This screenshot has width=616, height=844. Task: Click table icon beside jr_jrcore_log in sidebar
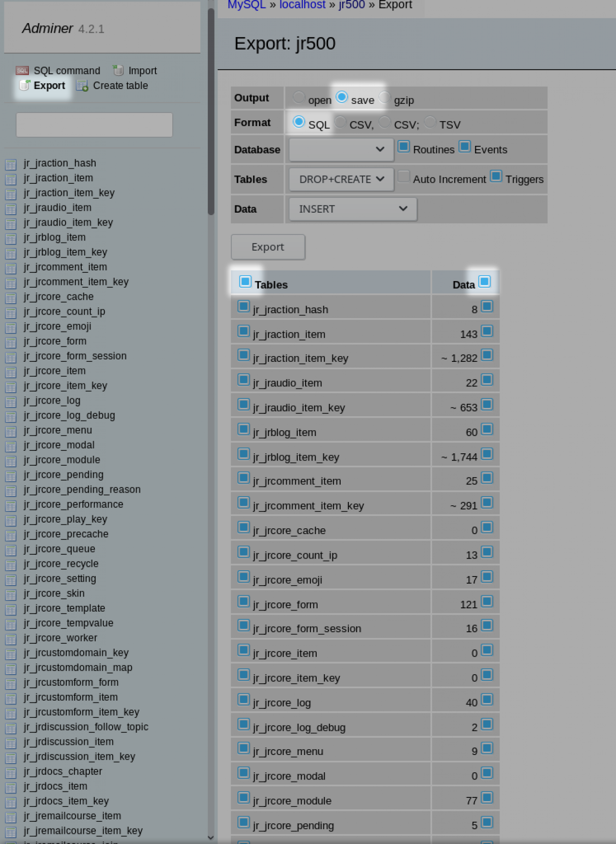coord(11,402)
